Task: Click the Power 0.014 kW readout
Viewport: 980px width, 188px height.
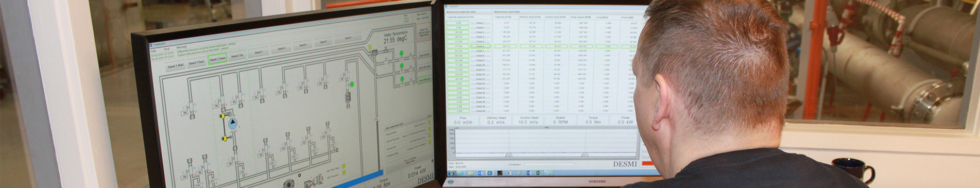Action: (417, 172)
